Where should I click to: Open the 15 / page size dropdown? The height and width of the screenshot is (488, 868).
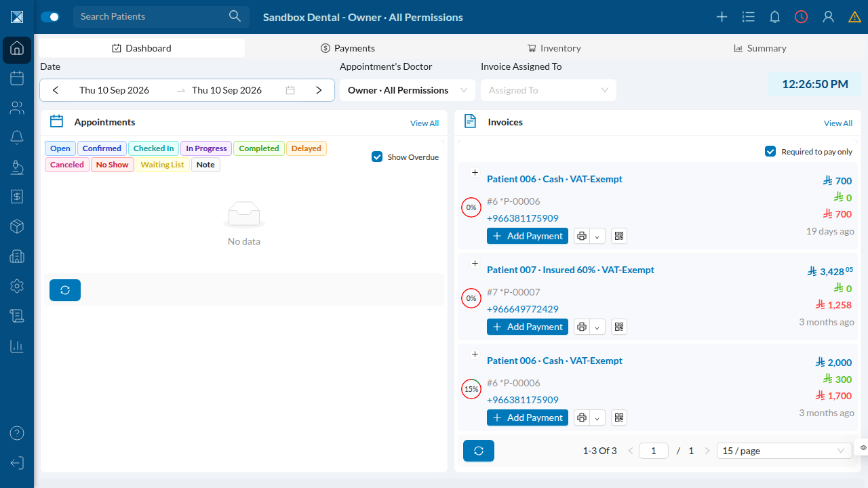784,451
